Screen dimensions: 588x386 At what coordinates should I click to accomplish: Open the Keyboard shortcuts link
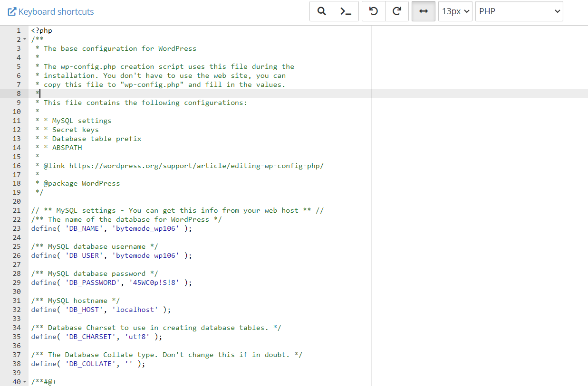point(51,11)
